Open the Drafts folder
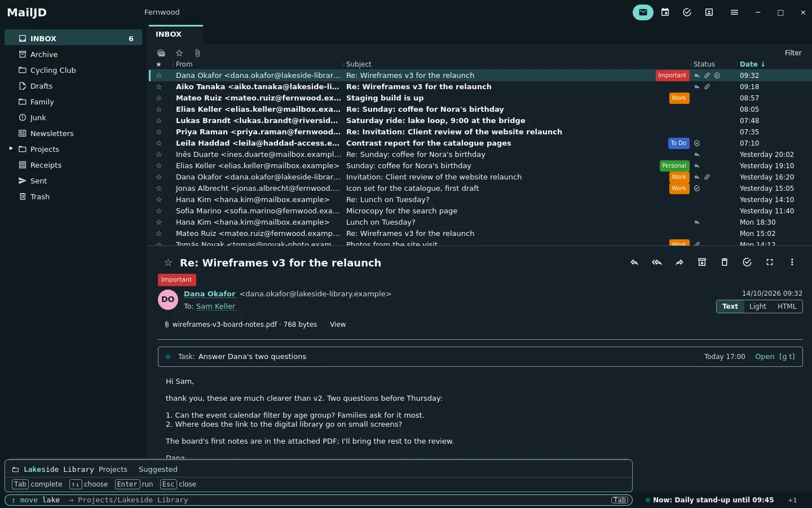812x508 pixels. tap(73, 86)
